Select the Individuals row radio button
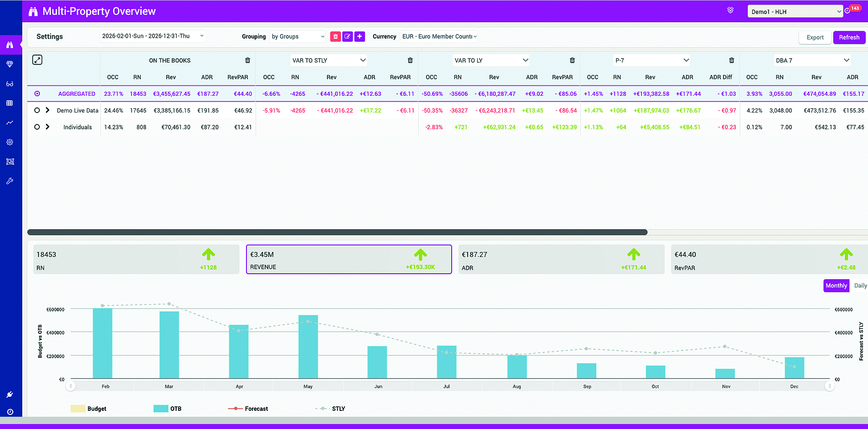Viewport: 868px width, 429px height. (37, 127)
